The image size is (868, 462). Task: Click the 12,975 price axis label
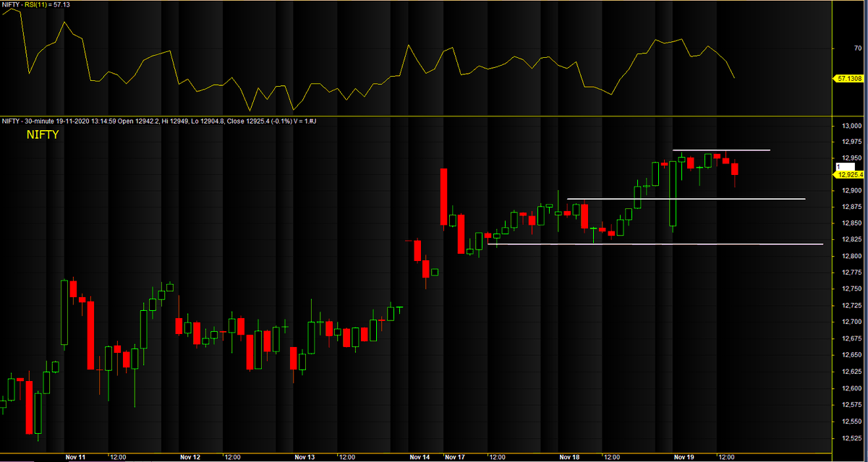click(x=851, y=142)
